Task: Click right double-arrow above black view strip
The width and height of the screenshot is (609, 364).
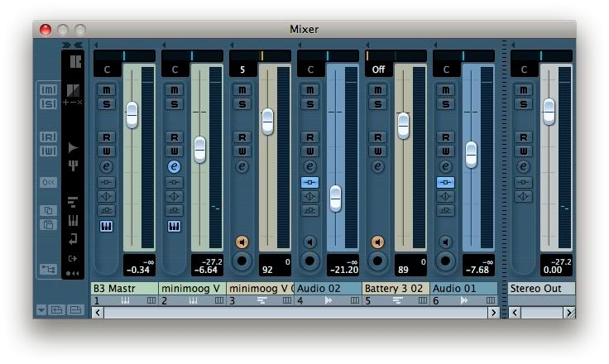Action: pos(66,45)
